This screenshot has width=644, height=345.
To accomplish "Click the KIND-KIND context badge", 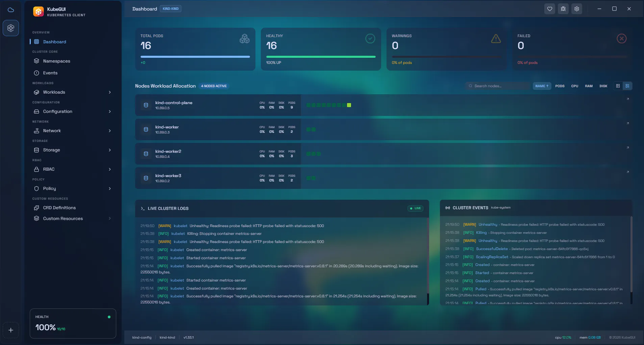I will point(171,9).
